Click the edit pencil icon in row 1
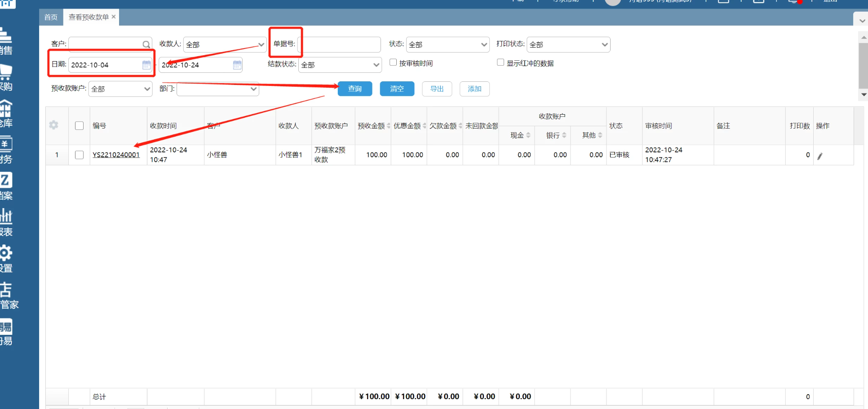The width and height of the screenshot is (868, 409). click(819, 156)
